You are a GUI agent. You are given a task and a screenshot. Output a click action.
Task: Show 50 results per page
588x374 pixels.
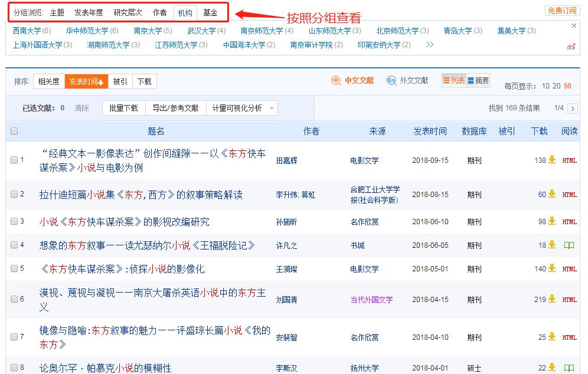coord(567,86)
